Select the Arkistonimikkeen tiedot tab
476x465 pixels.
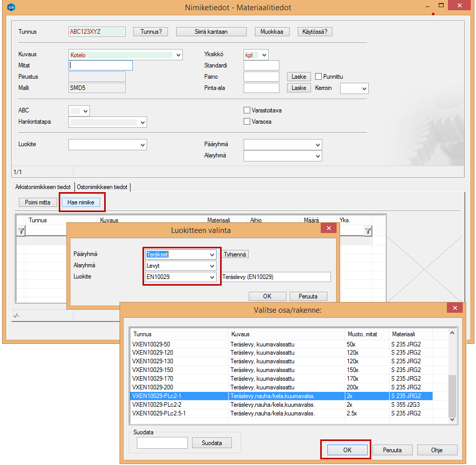click(x=44, y=187)
